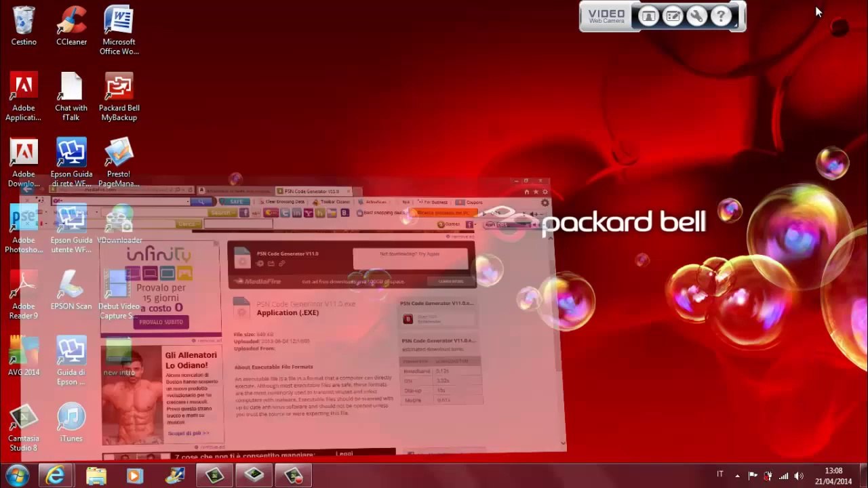Select the iTunes desktop icon
This screenshot has width=868, height=488.
pos(71,422)
